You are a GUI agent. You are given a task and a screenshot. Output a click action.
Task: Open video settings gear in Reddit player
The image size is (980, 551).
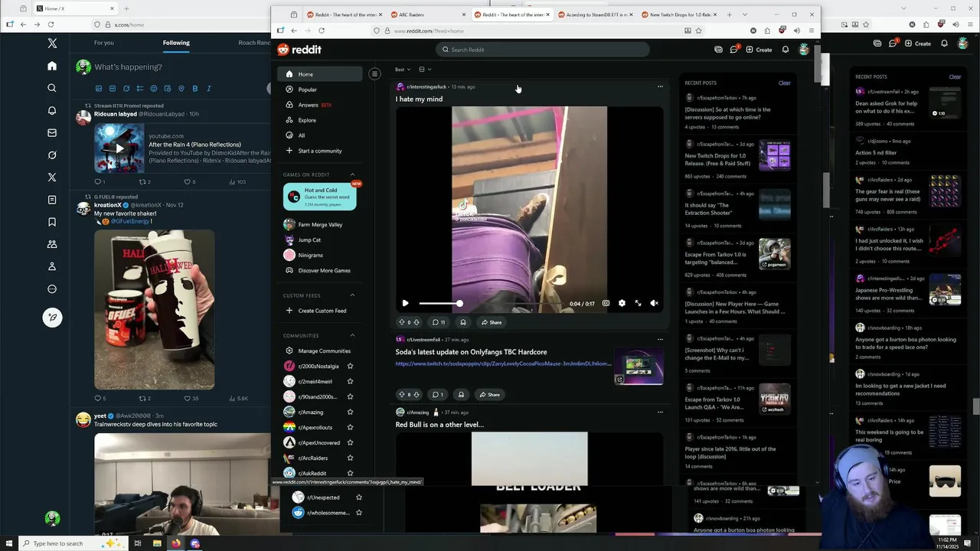pos(622,303)
